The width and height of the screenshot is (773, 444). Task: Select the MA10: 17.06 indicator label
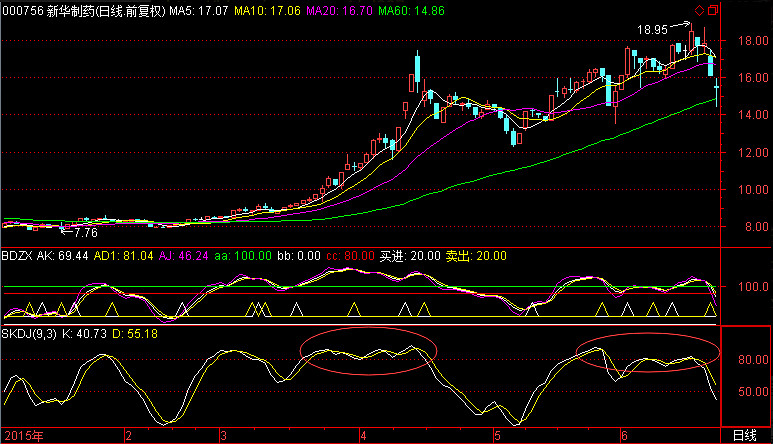pyautogui.click(x=267, y=11)
